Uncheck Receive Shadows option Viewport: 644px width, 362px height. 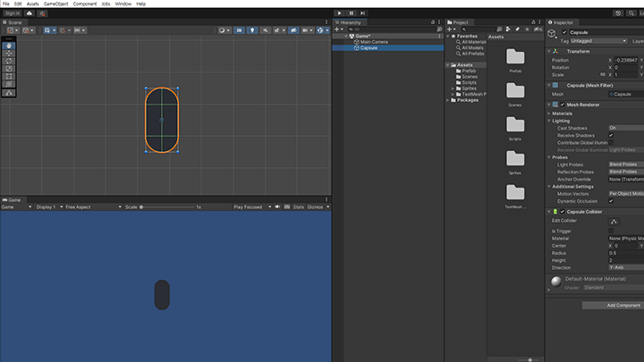[x=612, y=135]
